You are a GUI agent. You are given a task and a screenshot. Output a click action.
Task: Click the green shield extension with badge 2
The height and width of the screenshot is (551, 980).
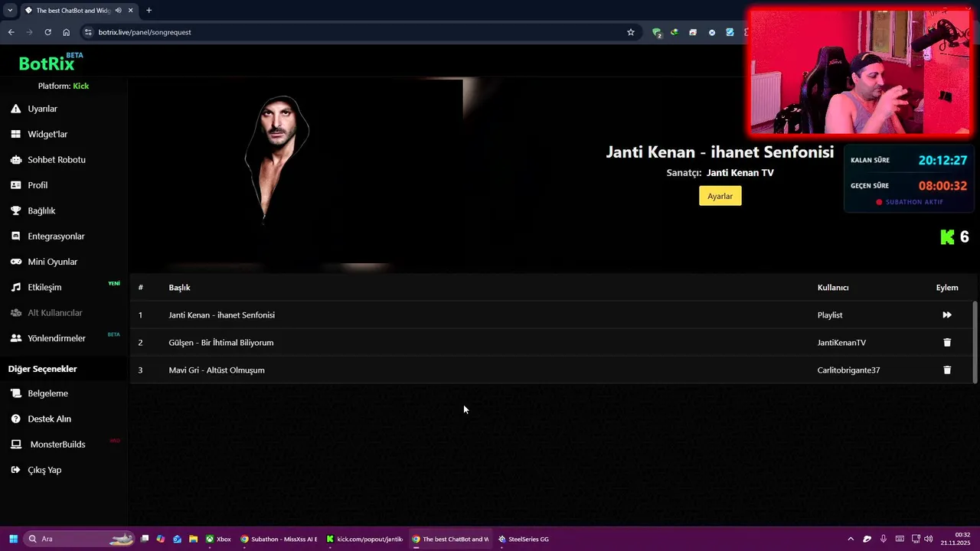click(x=657, y=32)
